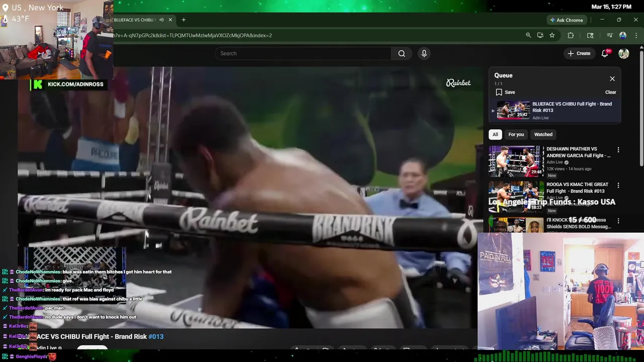Viewport: 644px width, 362px height.
Task: Close the BLUEFACE VS CHIBU browser tab
Action: pyautogui.click(x=171, y=20)
